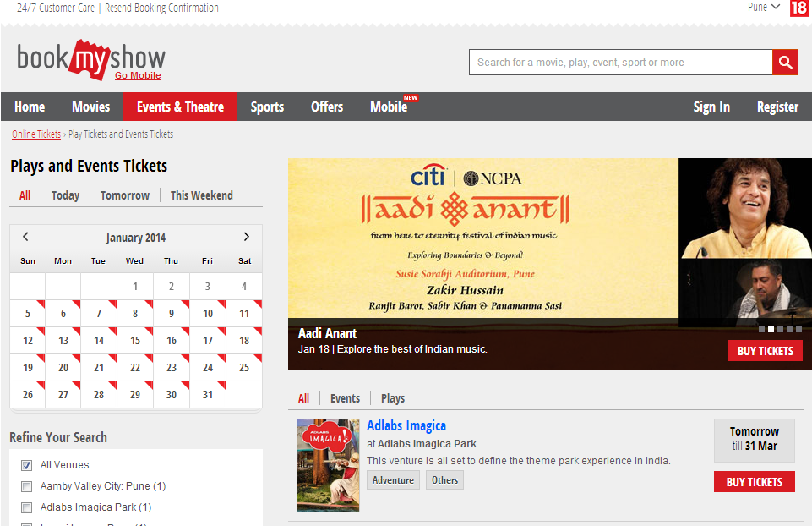Go to next month in calendar

[247, 237]
